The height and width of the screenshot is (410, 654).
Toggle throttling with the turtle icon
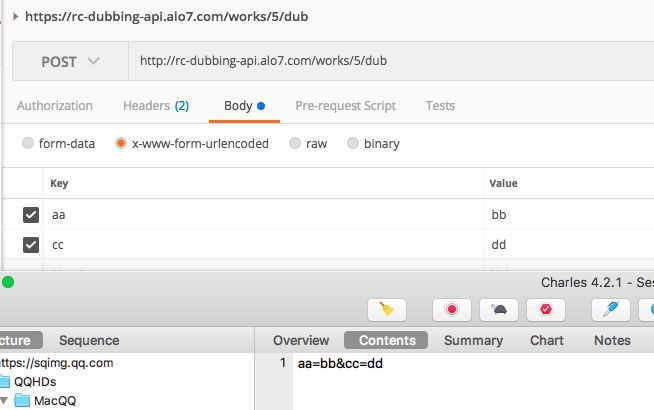coord(499,310)
